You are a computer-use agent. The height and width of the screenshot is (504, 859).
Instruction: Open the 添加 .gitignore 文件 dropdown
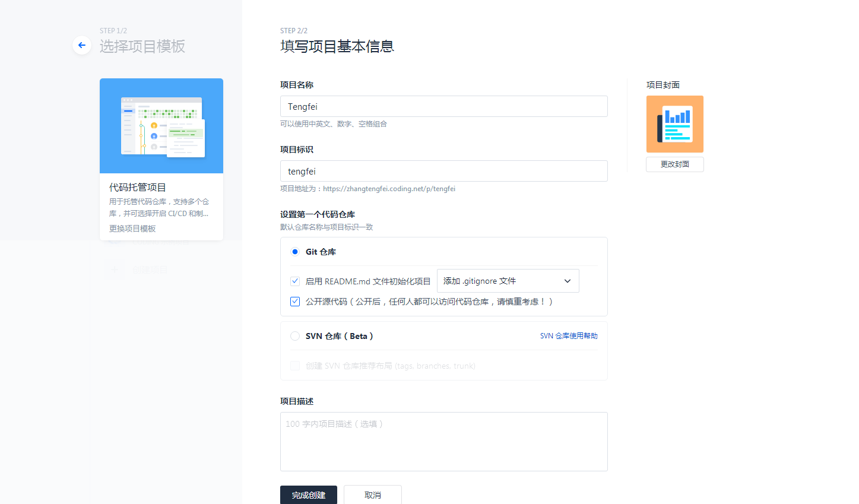(x=508, y=281)
